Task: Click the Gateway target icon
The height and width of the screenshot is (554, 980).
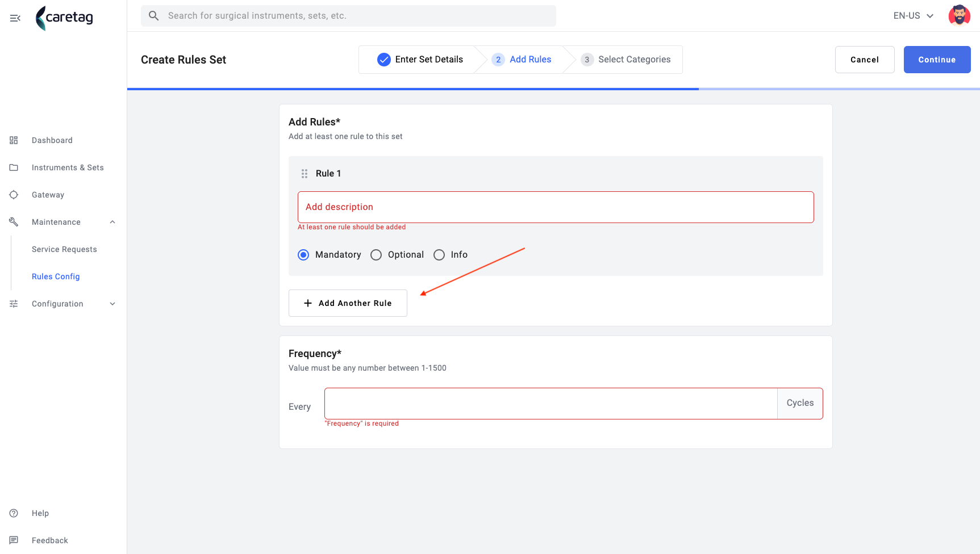Action: pos(14,195)
